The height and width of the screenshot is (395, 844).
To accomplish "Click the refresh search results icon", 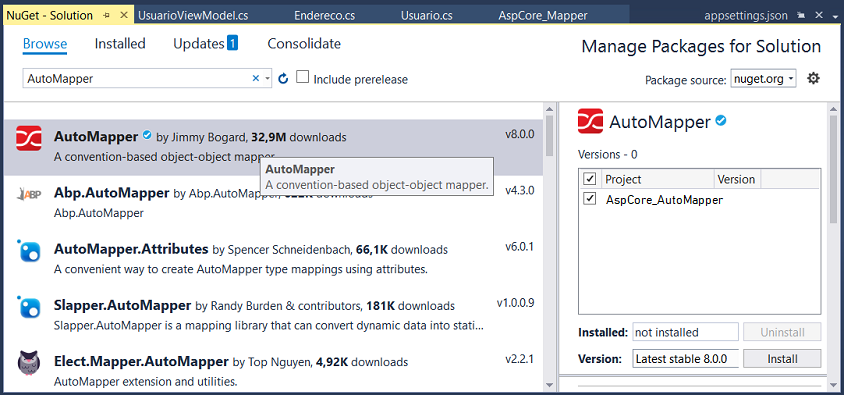I will pos(283,79).
